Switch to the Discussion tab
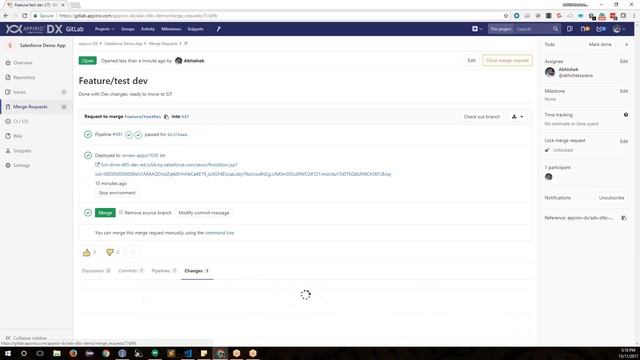This screenshot has width=640, height=360. [x=96, y=271]
